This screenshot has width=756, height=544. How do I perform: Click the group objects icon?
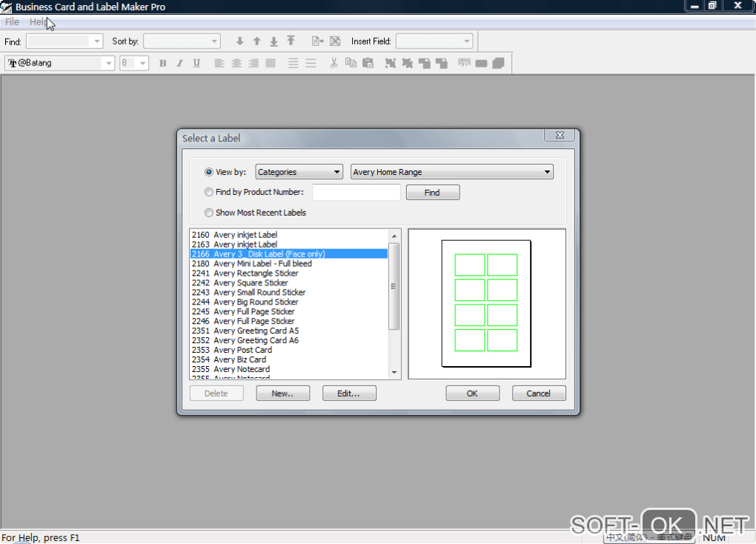point(390,63)
